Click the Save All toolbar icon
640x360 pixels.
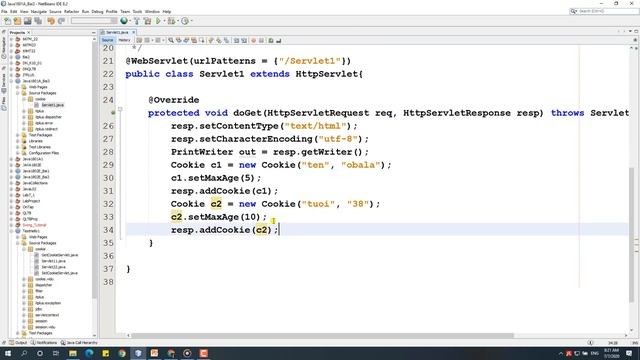tap(38, 21)
